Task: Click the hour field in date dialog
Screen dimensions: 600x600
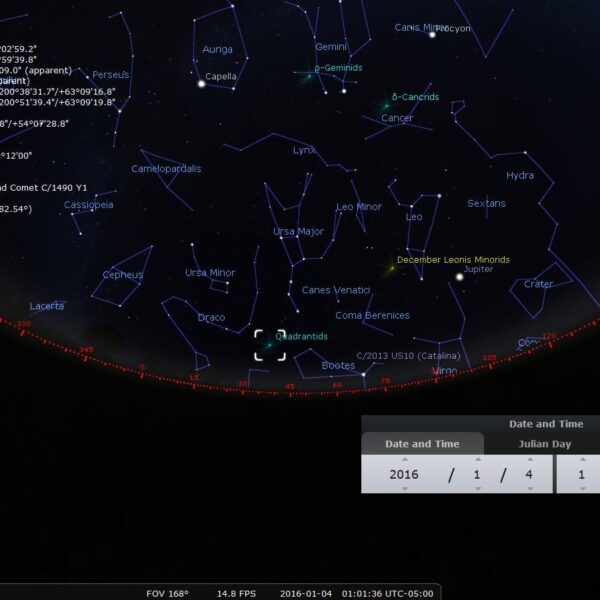Action: click(x=581, y=474)
